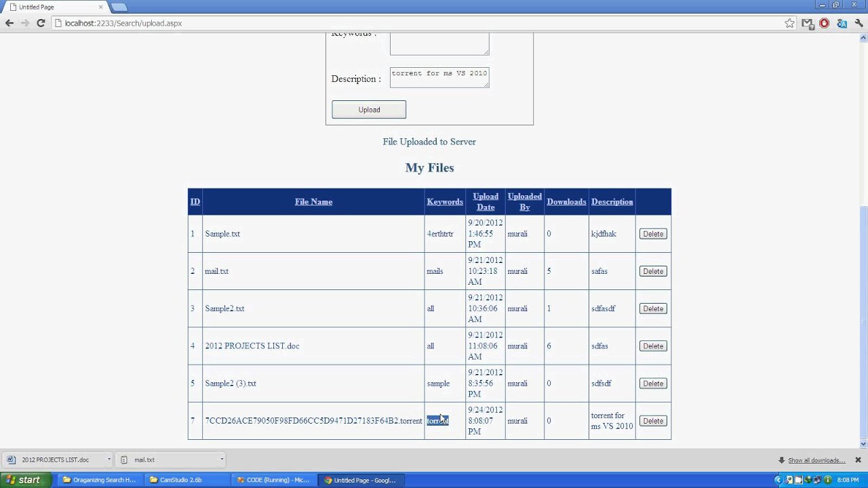
Task: Select the Untitled Page browser tab
Action: [x=53, y=7]
